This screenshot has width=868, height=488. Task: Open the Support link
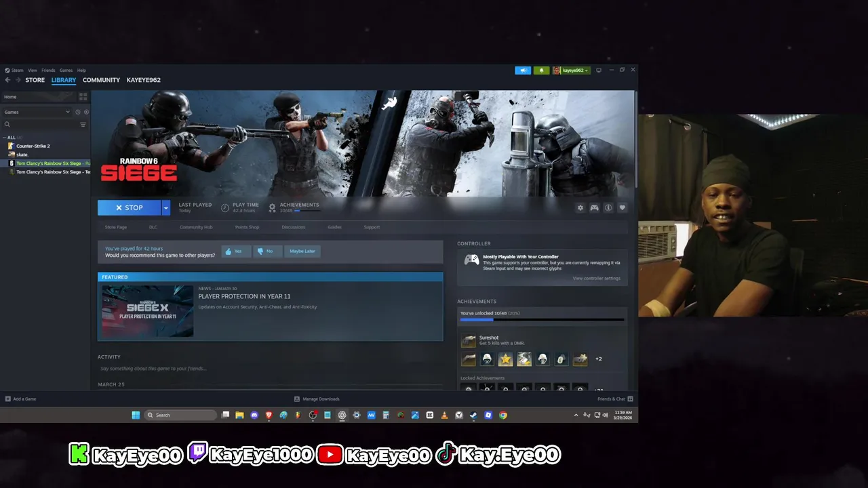372,227
